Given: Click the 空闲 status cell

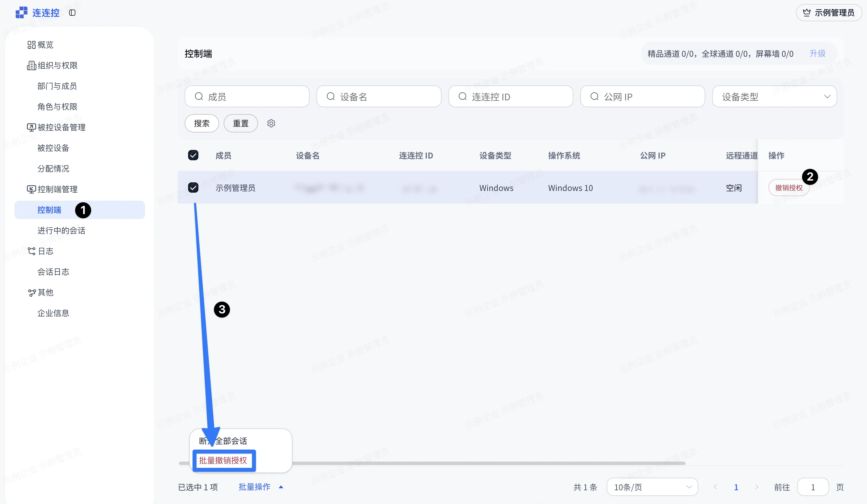Looking at the screenshot, I should click(733, 188).
